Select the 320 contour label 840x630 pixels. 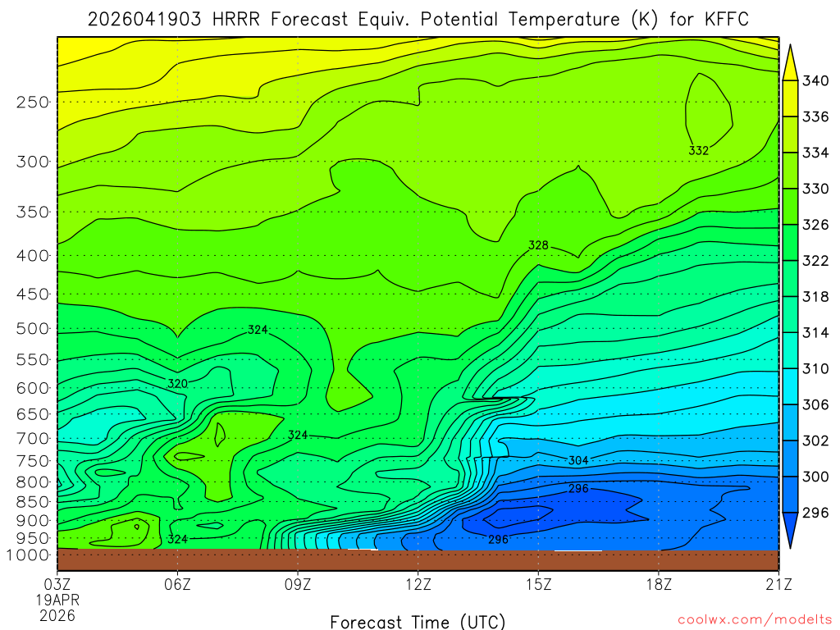(177, 384)
